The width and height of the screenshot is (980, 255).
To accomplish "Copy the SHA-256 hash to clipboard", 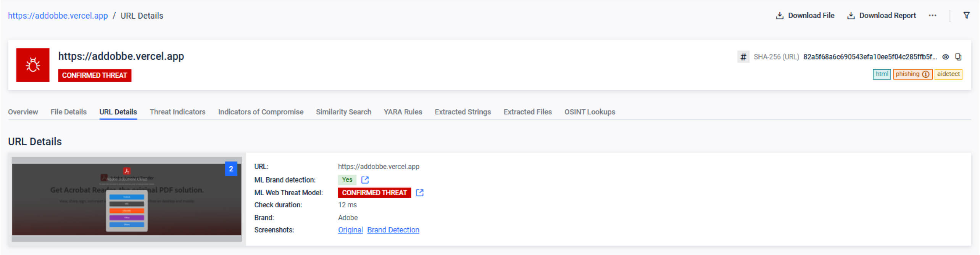I will [958, 57].
